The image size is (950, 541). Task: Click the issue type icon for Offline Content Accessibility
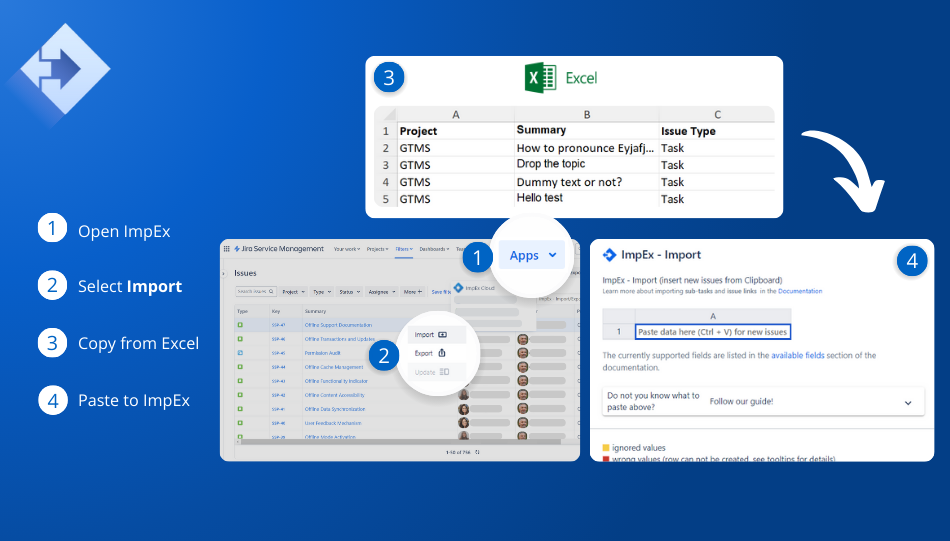(x=240, y=395)
